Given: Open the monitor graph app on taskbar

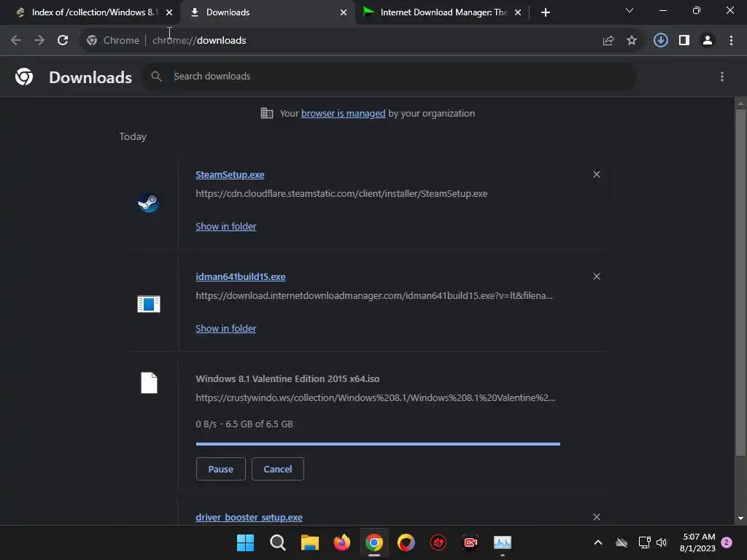Looking at the screenshot, I should (x=503, y=542).
